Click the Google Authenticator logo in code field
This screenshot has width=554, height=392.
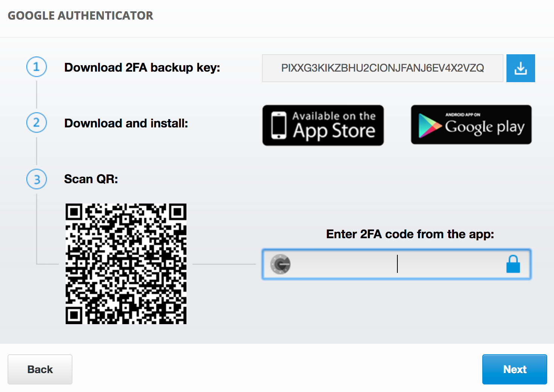[280, 264]
